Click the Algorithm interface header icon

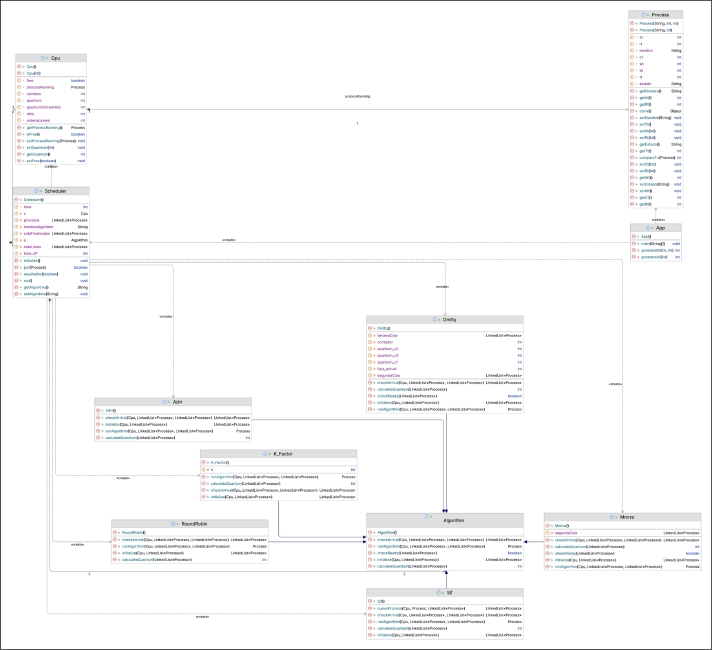click(428, 517)
